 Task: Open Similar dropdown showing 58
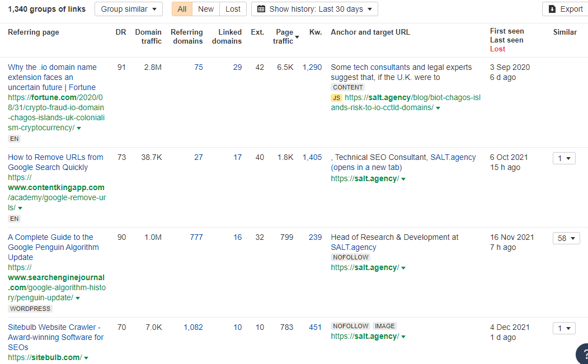[566, 238]
